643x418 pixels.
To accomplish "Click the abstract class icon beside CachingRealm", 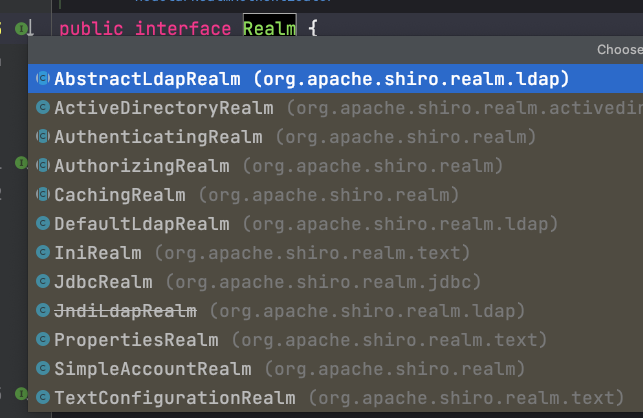I will tap(43, 194).
